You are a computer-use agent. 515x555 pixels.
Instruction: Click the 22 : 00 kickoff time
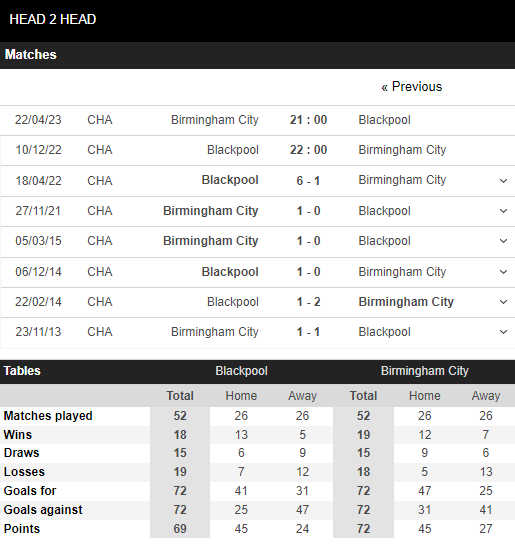pyautogui.click(x=308, y=150)
